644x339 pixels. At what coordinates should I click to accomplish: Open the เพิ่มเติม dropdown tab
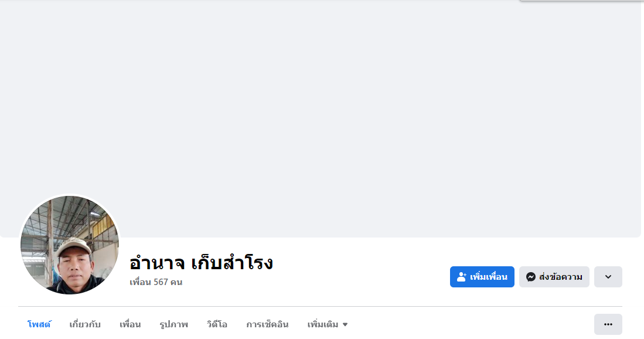pyautogui.click(x=323, y=324)
